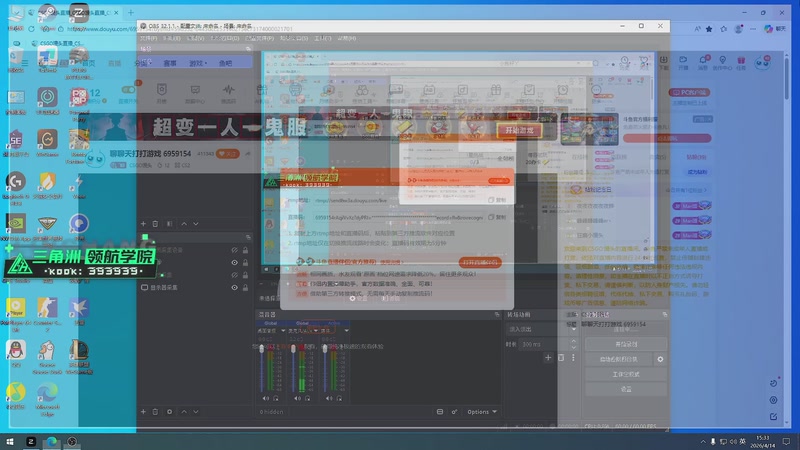Start the virtual camera in OBS controls
800x450 pixels.
tap(618, 359)
